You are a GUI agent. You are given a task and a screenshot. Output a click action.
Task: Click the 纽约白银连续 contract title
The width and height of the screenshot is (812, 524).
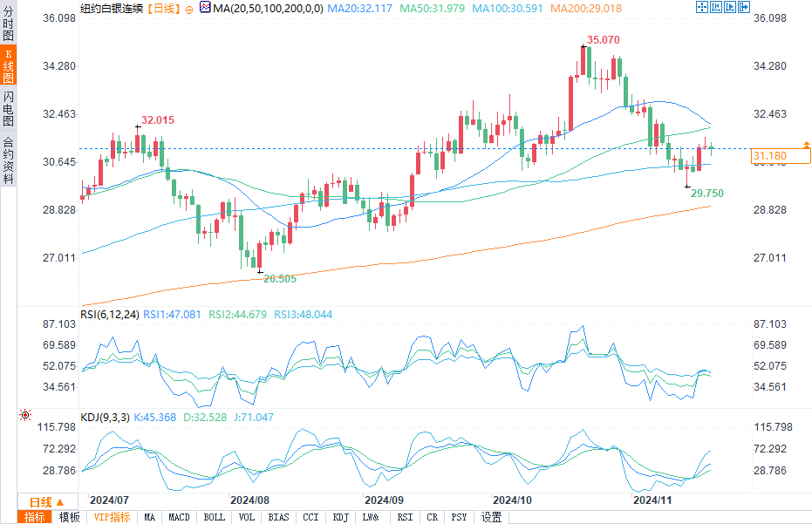pyautogui.click(x=112, y=9)
